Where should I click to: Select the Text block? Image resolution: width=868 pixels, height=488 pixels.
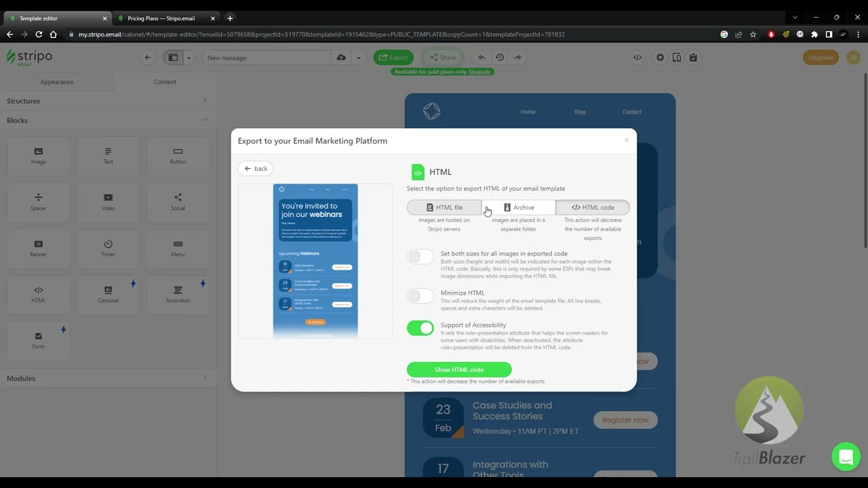[x=108, y=155]
